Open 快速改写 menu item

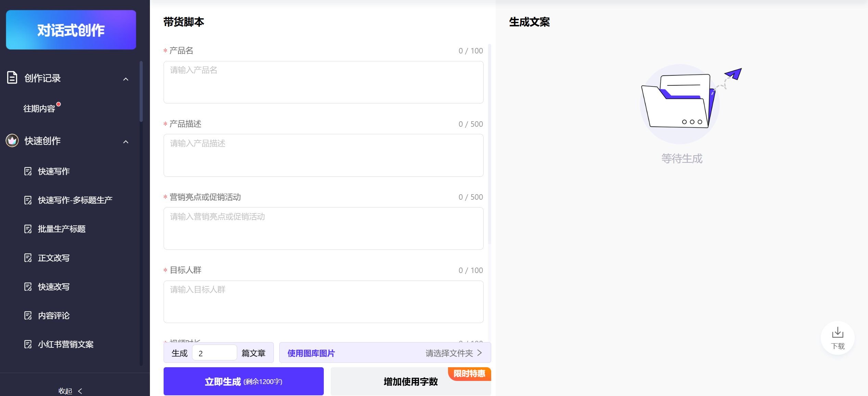(x=54, y=286)
